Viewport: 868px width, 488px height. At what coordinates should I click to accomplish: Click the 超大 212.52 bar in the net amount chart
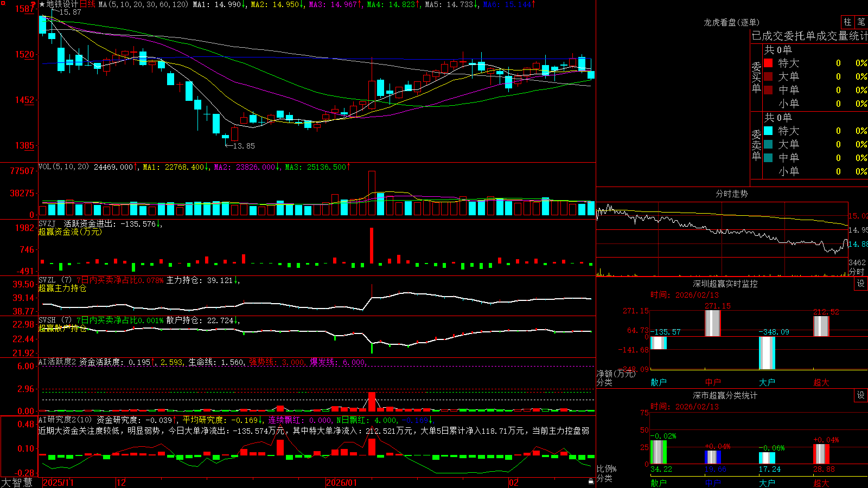click(x=821, y=326)
